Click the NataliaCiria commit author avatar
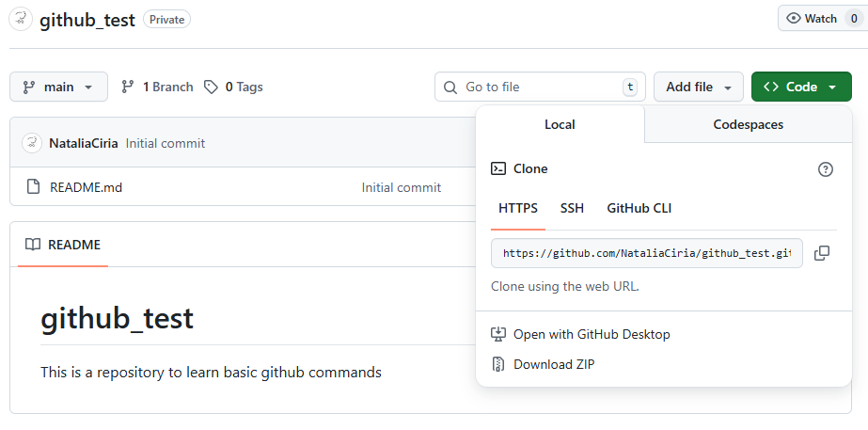868x430 pixels. pos(33,143)
